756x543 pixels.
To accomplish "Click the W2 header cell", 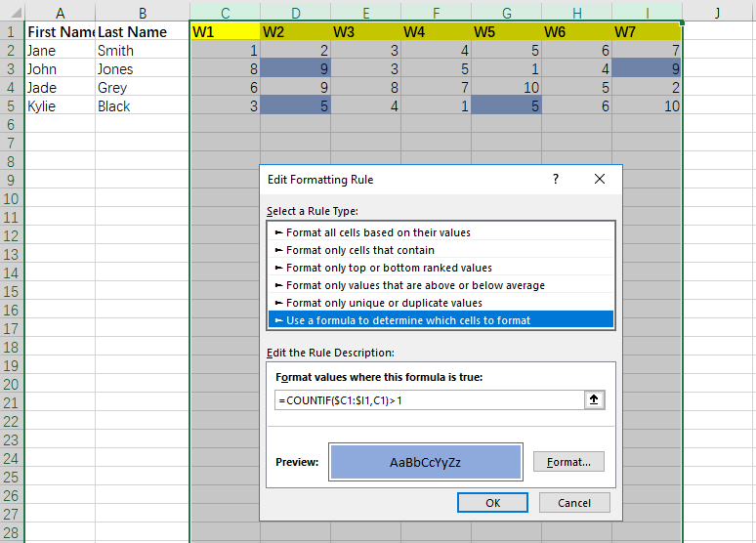I will point(296,32).
